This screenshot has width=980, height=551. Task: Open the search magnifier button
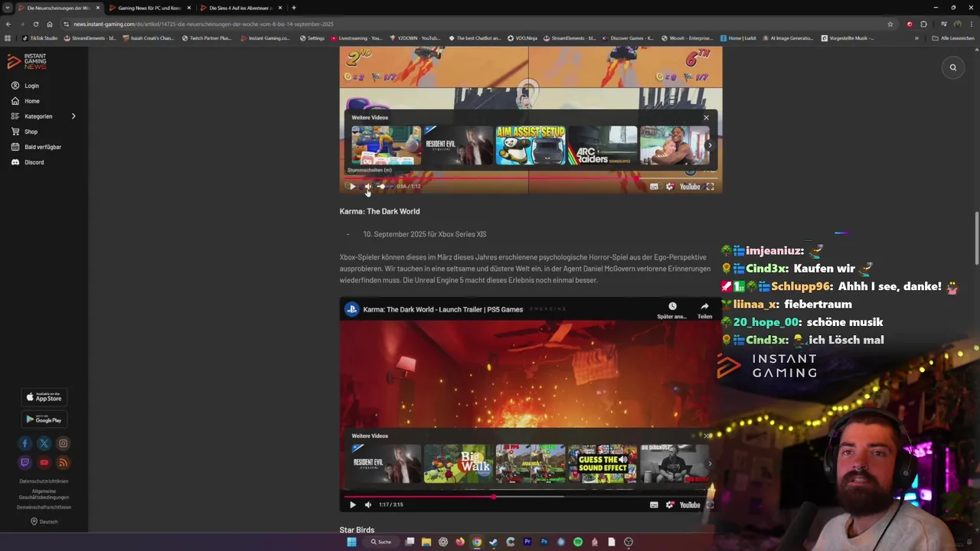pos(953,67)
